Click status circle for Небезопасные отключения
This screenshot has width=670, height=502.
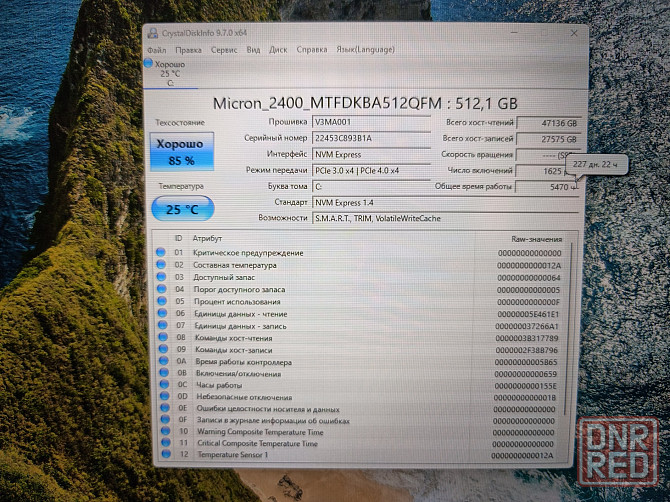pyautogui.click(x=162, y=396)
